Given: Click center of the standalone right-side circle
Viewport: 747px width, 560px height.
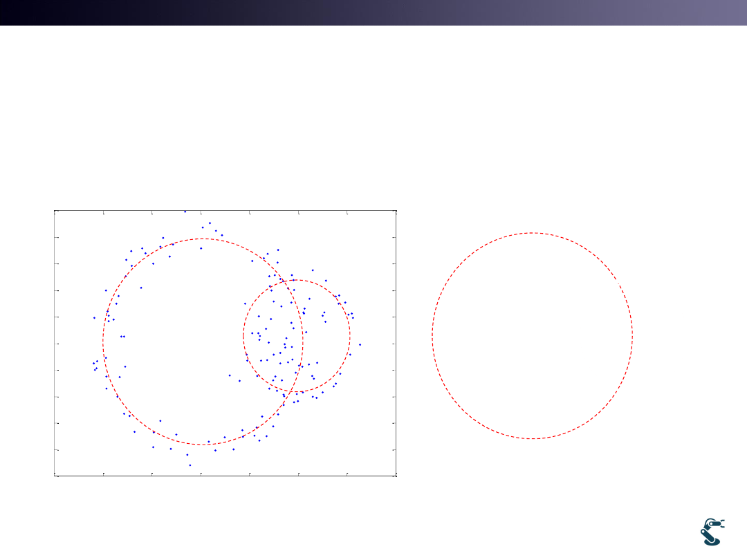Looking at the screenshot, I should coord(532,335).
